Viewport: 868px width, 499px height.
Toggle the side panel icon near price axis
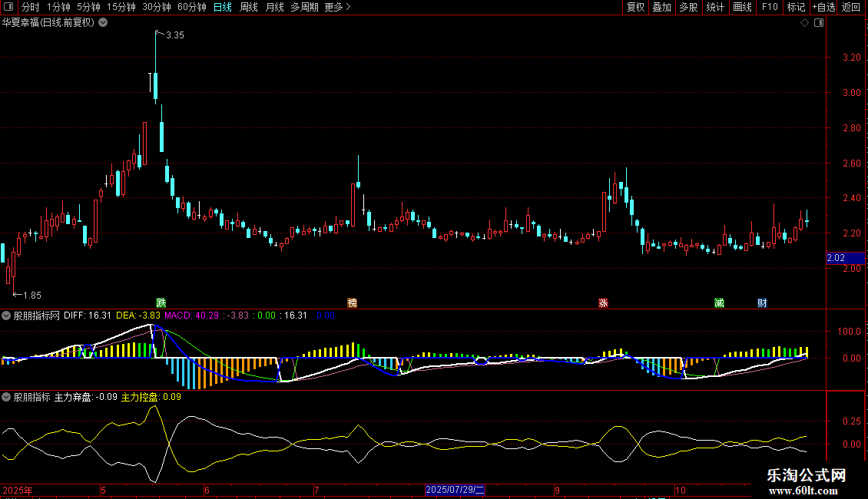pos(819,23)
